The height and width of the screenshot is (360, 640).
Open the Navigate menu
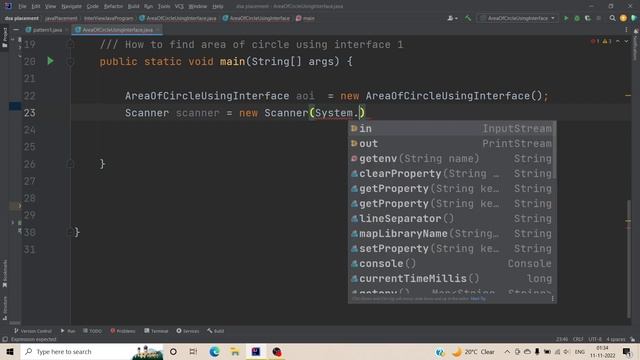pyautogui.click(x=71, y=7)
